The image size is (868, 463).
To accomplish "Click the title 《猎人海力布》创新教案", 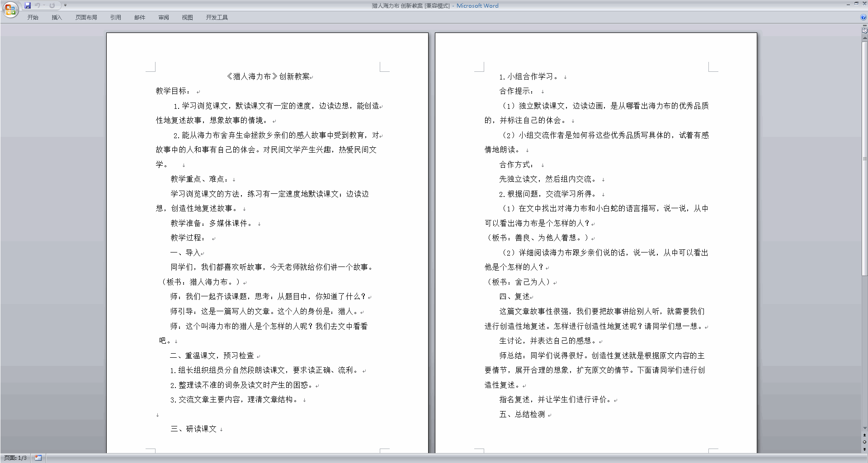I will [269, 76].
